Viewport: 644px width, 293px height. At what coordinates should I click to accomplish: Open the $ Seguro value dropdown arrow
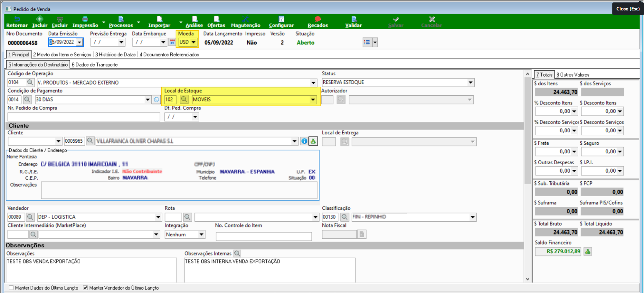[x=620, y=152]
